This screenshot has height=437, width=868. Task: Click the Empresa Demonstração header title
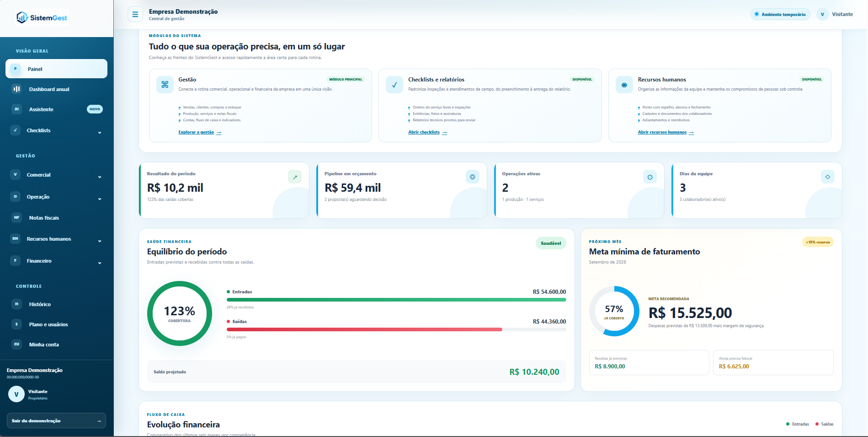[183, 11]
